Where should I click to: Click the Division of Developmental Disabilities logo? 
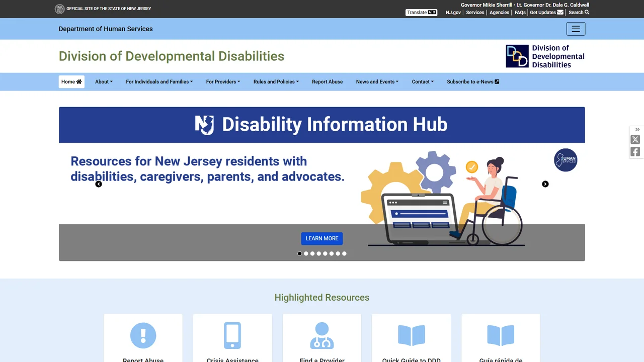click(x=545, y=56)
